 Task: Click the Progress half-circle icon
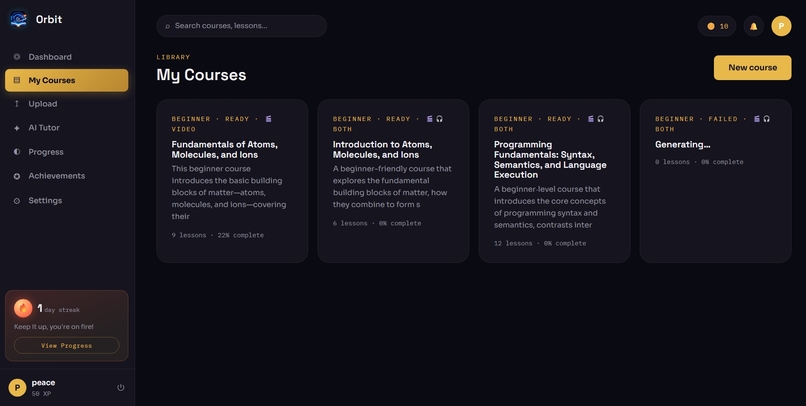point(17,152)
